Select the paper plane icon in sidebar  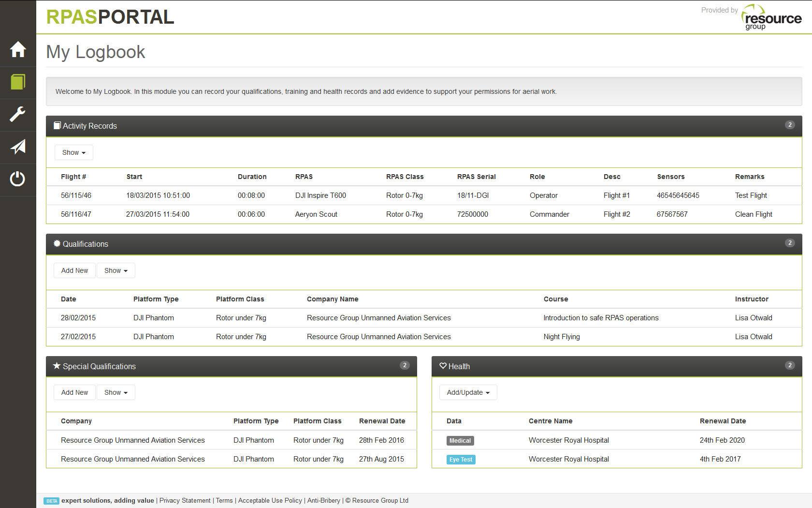[x=18, y=147]
